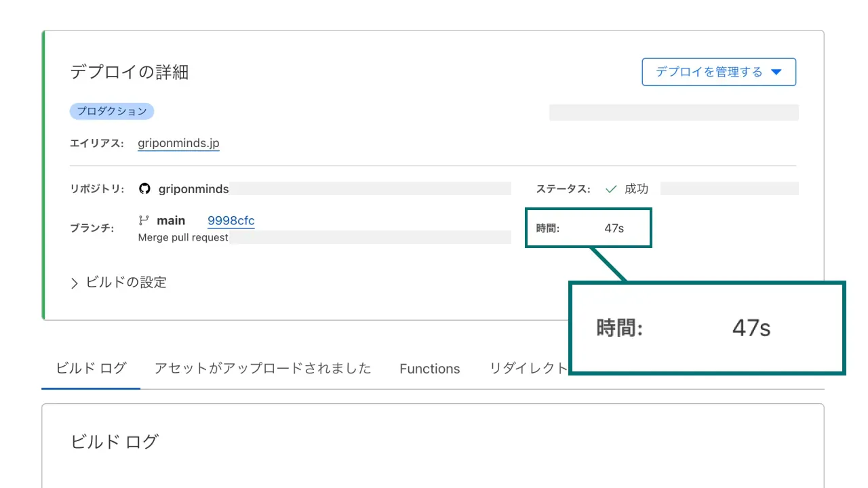Expand the ビルドの設定 section
Screen dimensions: 868x488
tap(125, 283)
